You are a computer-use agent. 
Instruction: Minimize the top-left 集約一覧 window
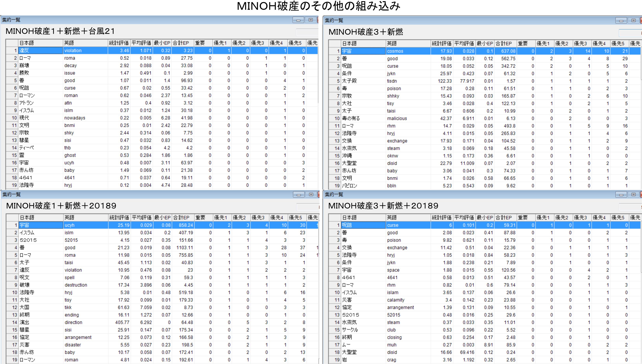click(298, 20)
